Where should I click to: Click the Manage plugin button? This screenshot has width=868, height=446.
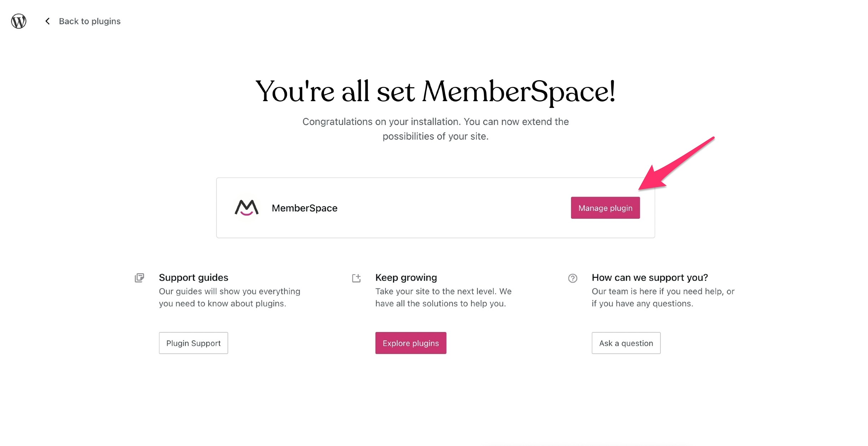[605, 208]
